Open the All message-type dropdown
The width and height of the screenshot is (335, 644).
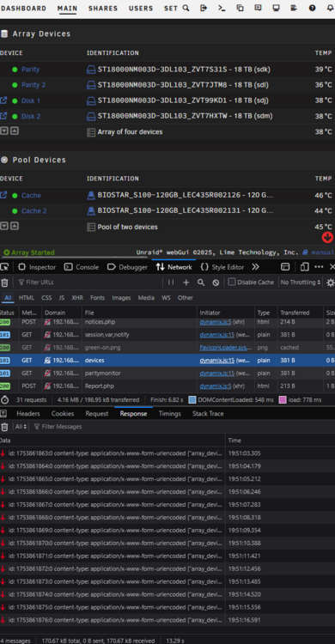tap(21, 427)
